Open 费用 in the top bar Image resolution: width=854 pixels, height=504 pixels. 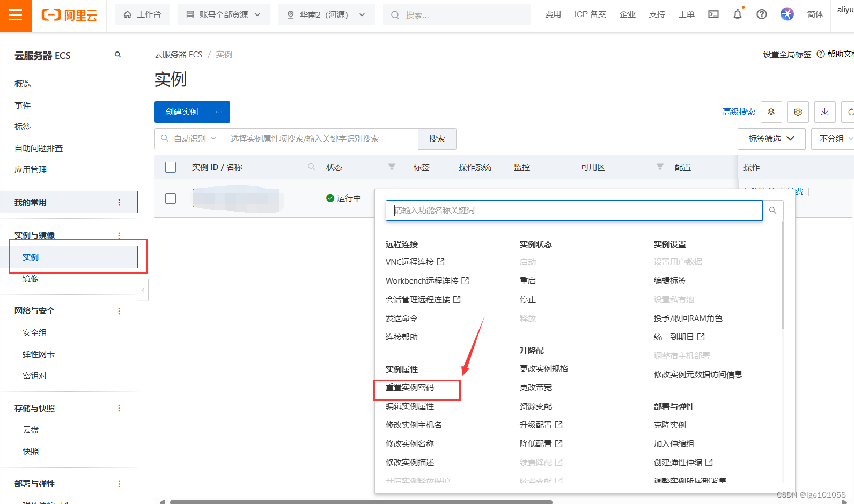tap(553, 14)
